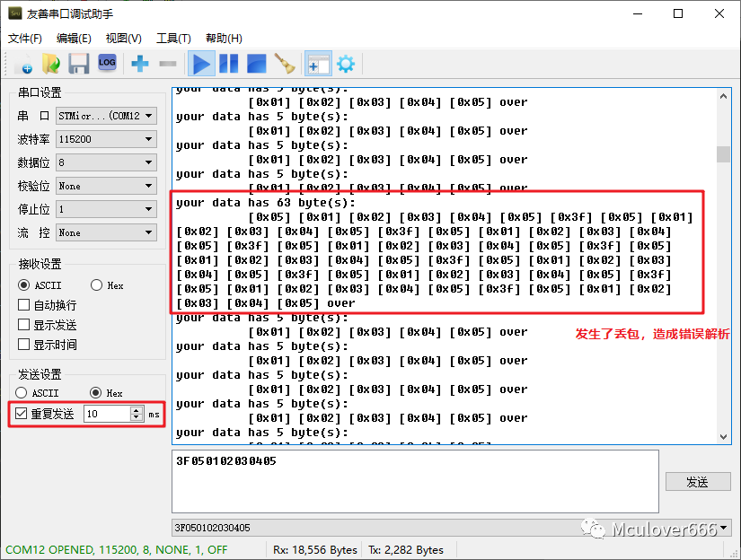This screenshot has width=741, height=560.
Task: Open the 视图(V) menu
Action: tap(124, 39)
